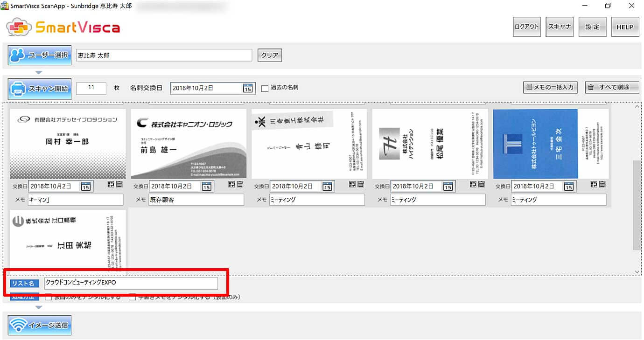This screenshot has height=340, width=644.
Task: Click the user name field 恵比寿 太郎
Action: 164,56
